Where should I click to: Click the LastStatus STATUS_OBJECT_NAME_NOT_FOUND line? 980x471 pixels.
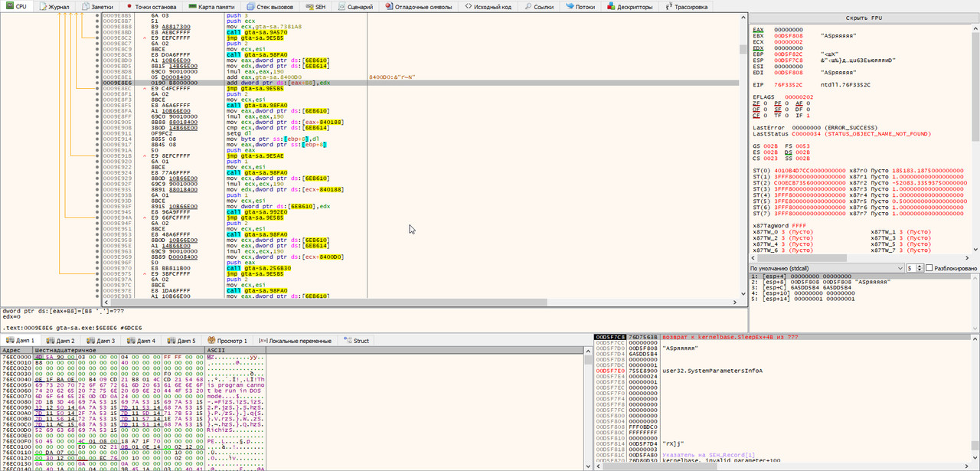point(841,133)
